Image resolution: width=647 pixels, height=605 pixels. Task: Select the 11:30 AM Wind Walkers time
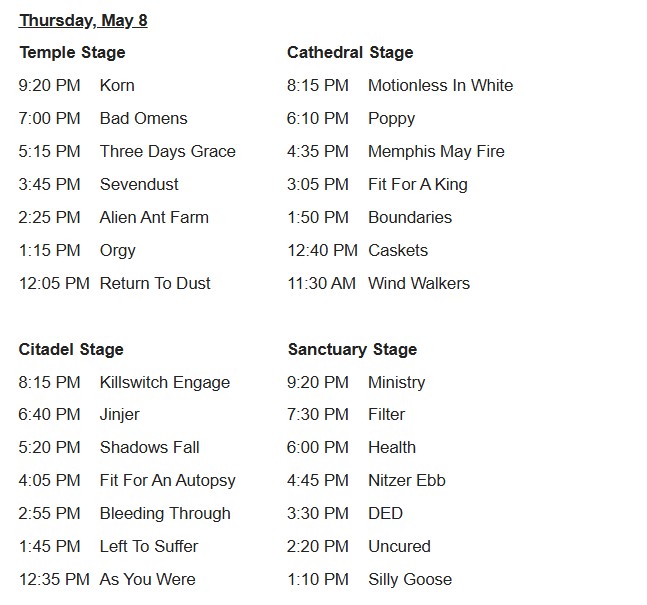tap(321, 284)
